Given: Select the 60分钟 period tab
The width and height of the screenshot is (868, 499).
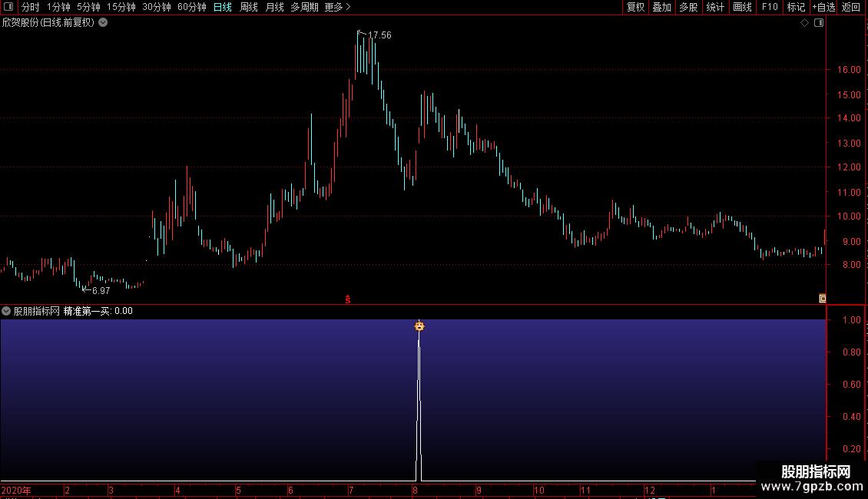Looking at the screenshot, I should [x=191, y=7].
